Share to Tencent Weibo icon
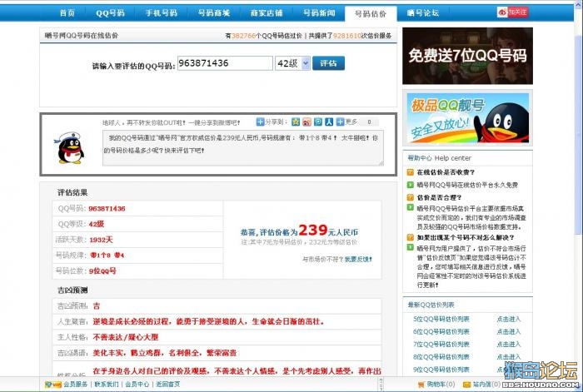This screenshot has height=392, width=583. [x=318, y=122]
